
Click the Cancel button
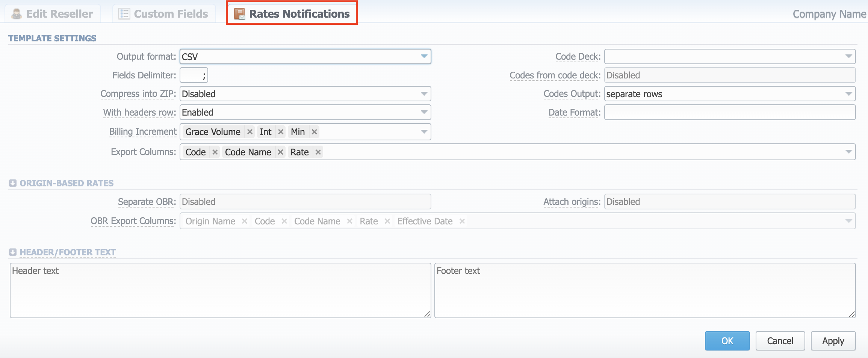(780, 341)
